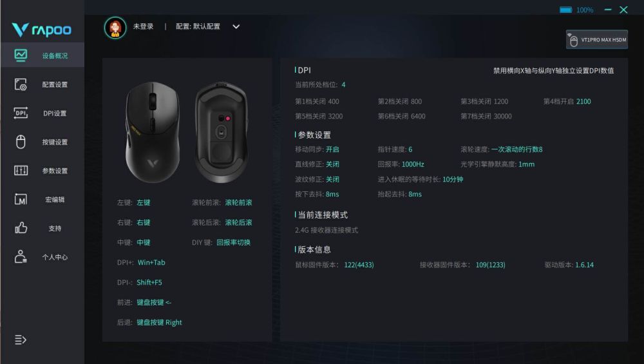
Task: Click the Win+Tab DPI+ assignment
Action: [151, 262]
